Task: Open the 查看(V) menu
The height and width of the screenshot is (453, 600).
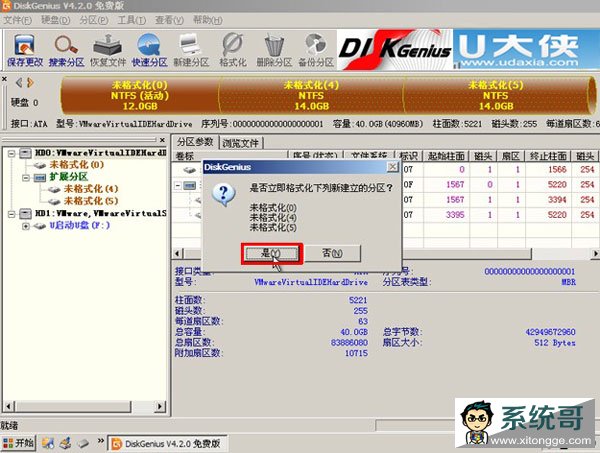Action: [169, 20]
